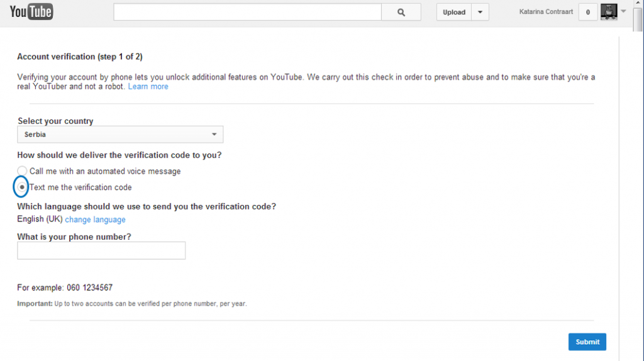This screenshot has height=361, width=644.
Task: Select Text me the verification code
Action: pyautogui.click(x=22, y=187)
